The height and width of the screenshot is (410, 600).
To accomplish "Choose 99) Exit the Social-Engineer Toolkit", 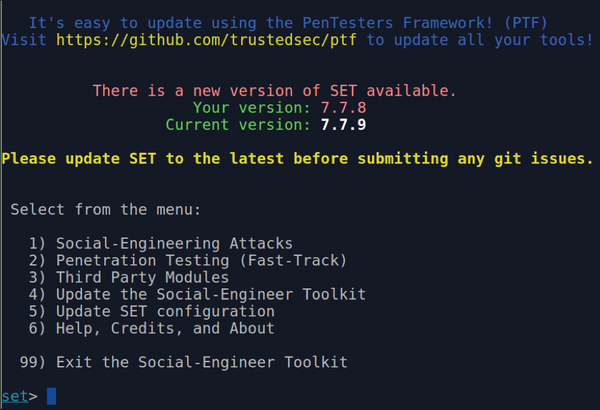I will pos(184,362).
